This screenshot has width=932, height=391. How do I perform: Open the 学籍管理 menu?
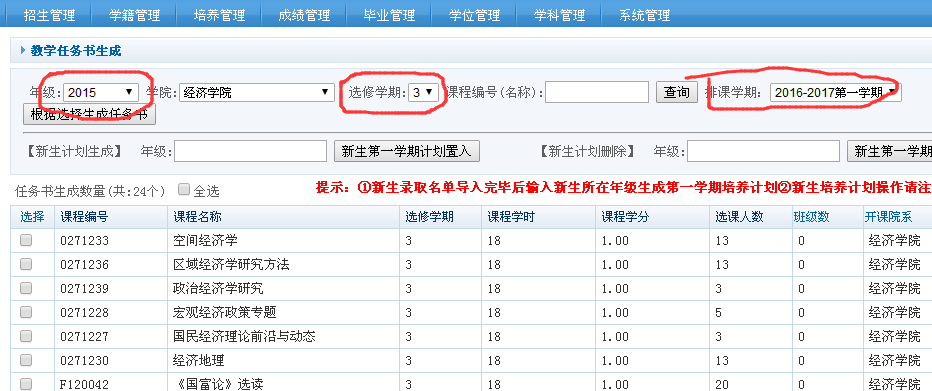tap(134, 15)
